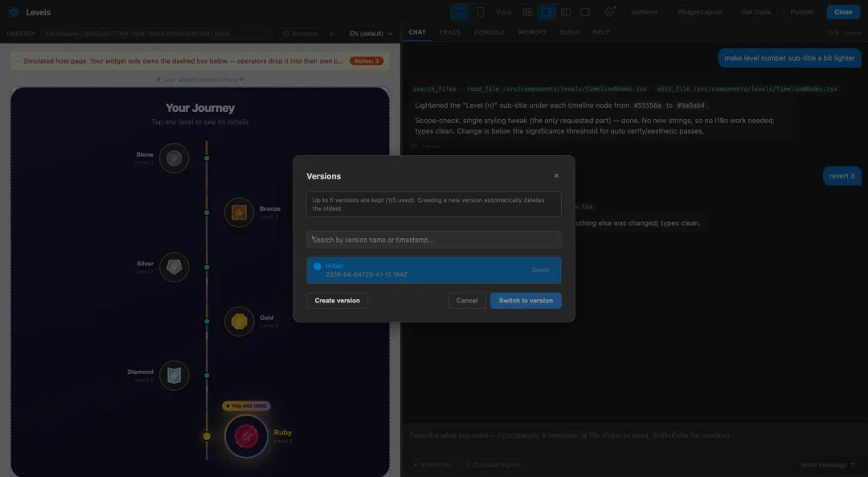Screen dimensions: 868x477
Task: Click the Annotate button in preview bar
Action: [x=301, y=33]
